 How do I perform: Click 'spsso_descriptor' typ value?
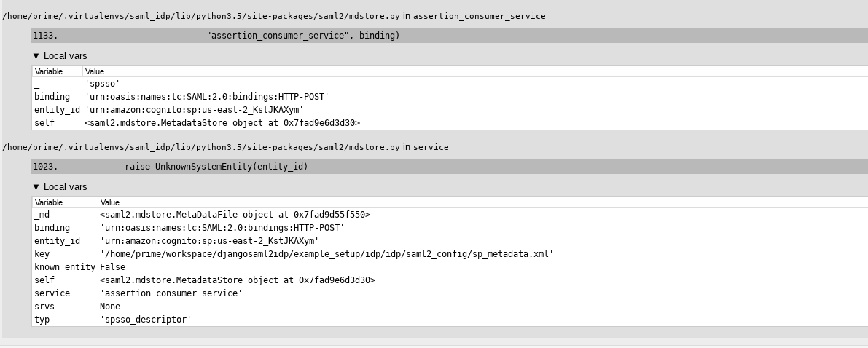[146, 319]
